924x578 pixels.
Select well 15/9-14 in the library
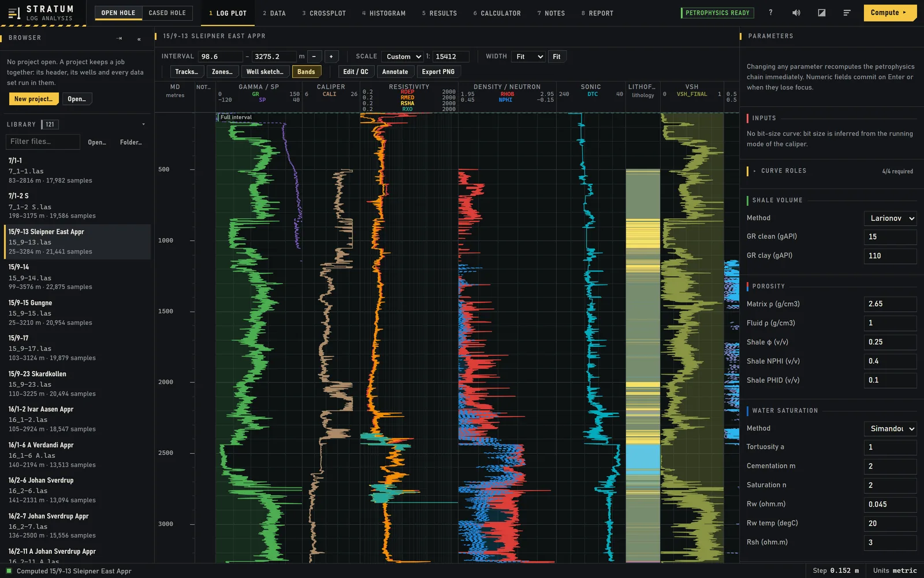[x=77, y=277]
